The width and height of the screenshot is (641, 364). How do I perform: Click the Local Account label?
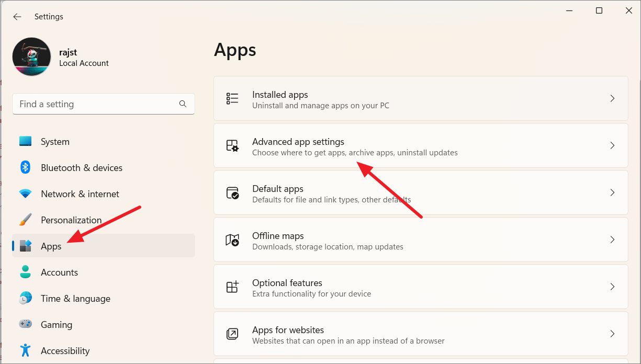pyautogui.click(x=84, y=63)
